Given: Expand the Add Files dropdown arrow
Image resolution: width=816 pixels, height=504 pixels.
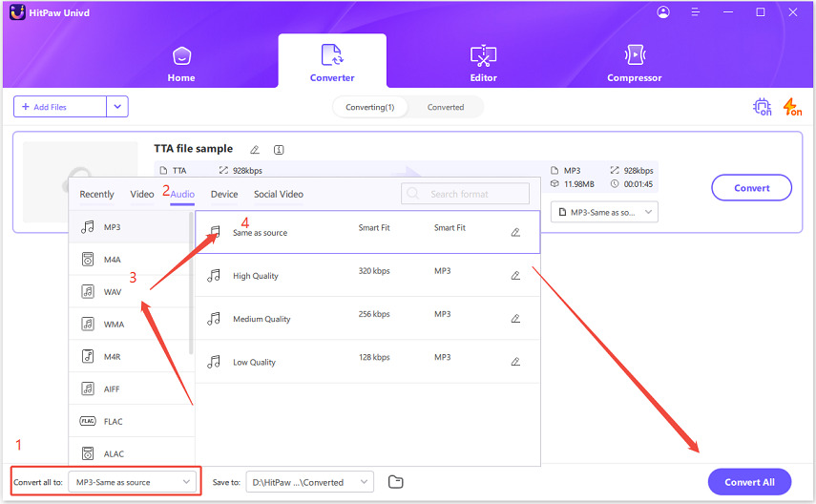Looking at the screenshot, I should point(117,107).
